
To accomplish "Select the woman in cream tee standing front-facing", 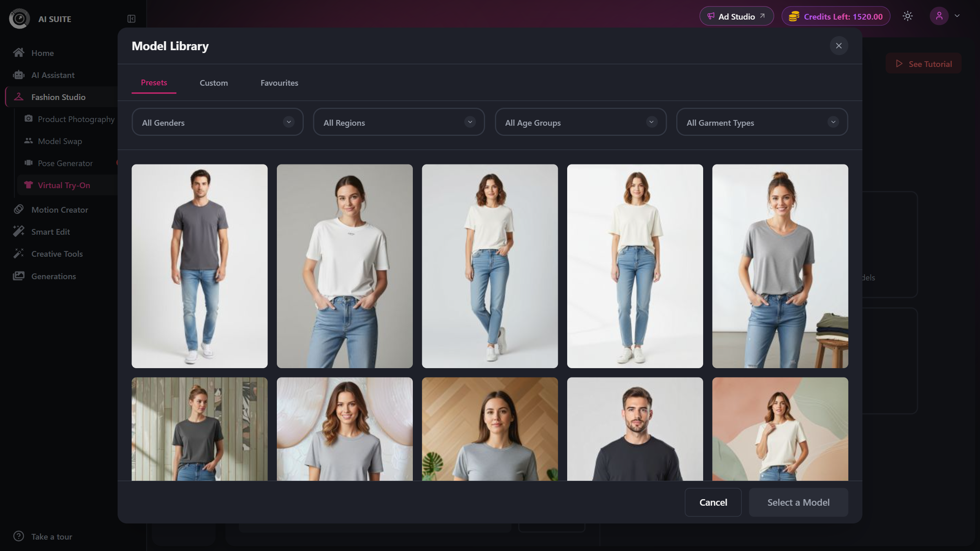I will 635,266.
